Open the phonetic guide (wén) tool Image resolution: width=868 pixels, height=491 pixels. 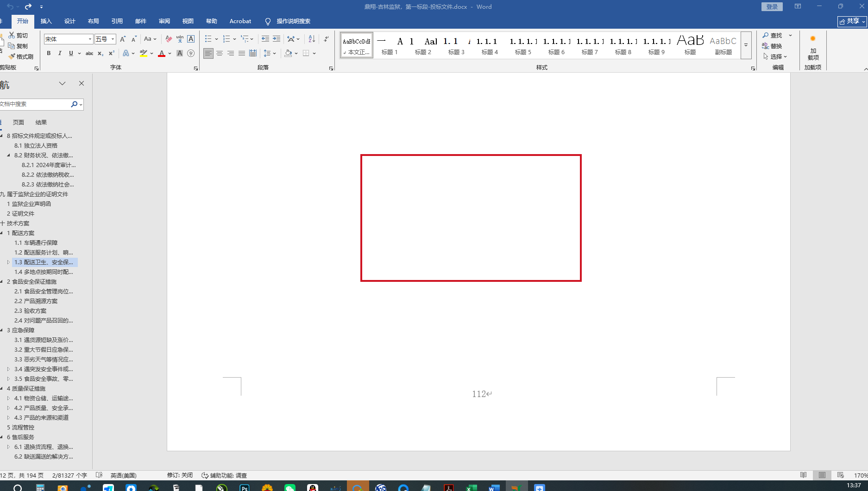(180, 39)
